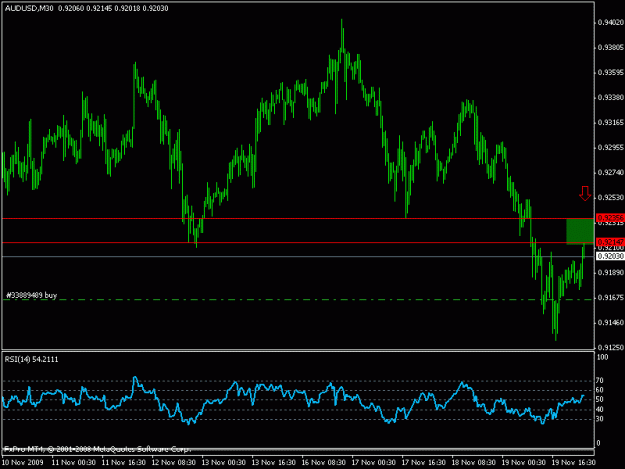Select the blue RSI indicator line
Viewport: 625px width, 469px height.
click(x=293, y=400)
